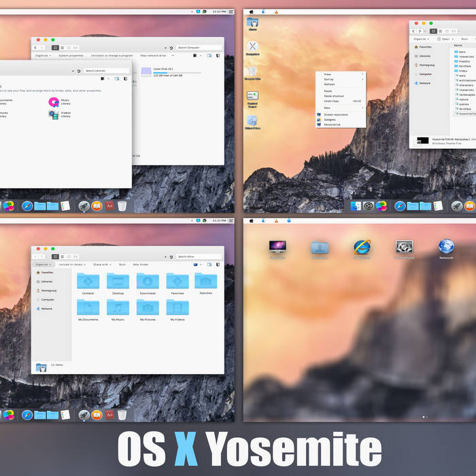Open the Contacts folder
Image resolution: width=476 pixels, height=476 pixels.
click(x=88, y=281)
